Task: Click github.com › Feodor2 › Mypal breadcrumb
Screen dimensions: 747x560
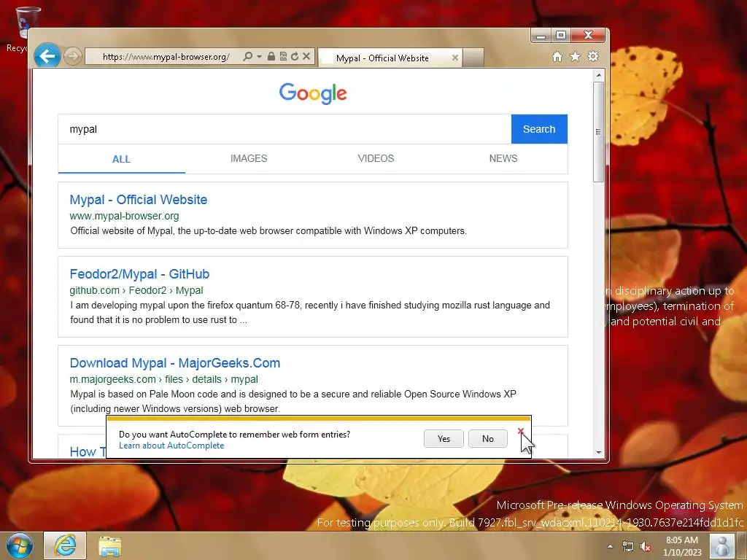Action: pos(136,290)
